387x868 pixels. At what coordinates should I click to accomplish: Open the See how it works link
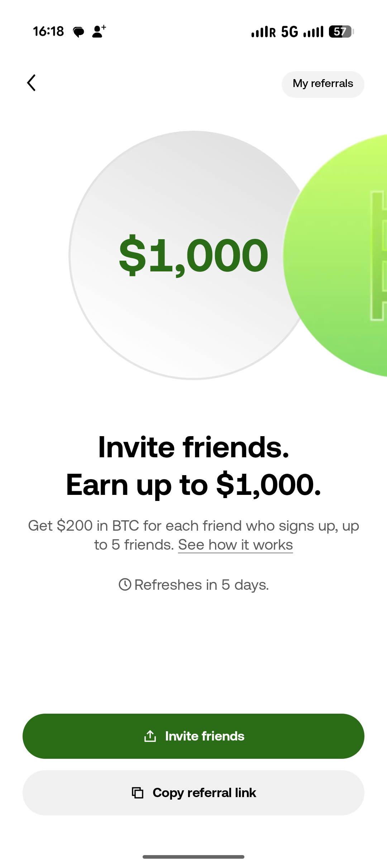(x=235, y=545)
